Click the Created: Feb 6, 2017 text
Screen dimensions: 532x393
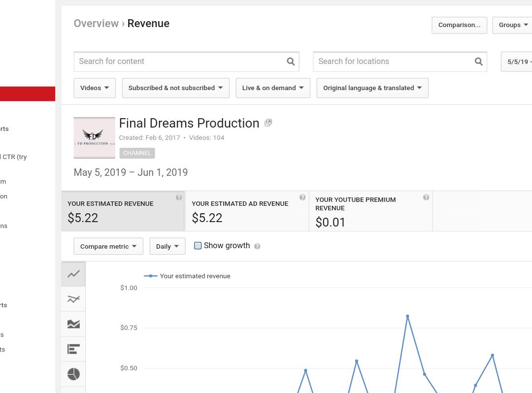click(x=149, y=138)
